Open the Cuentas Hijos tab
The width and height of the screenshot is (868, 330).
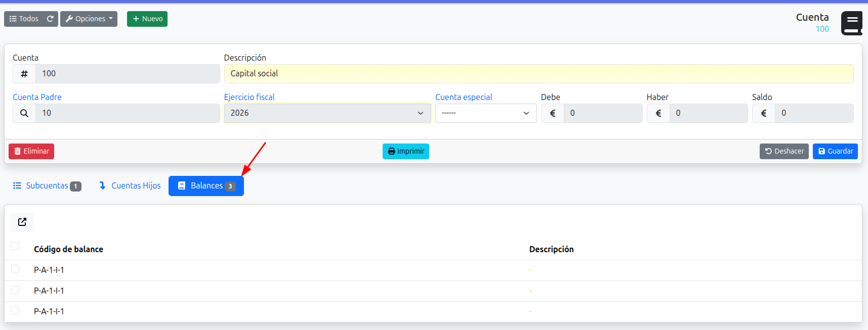tap(130, 186)
